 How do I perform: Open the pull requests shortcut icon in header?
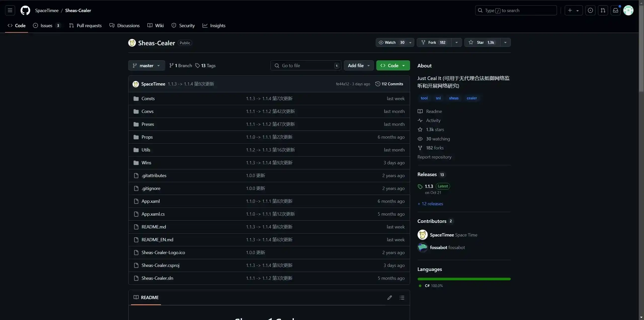click(603, 10)
